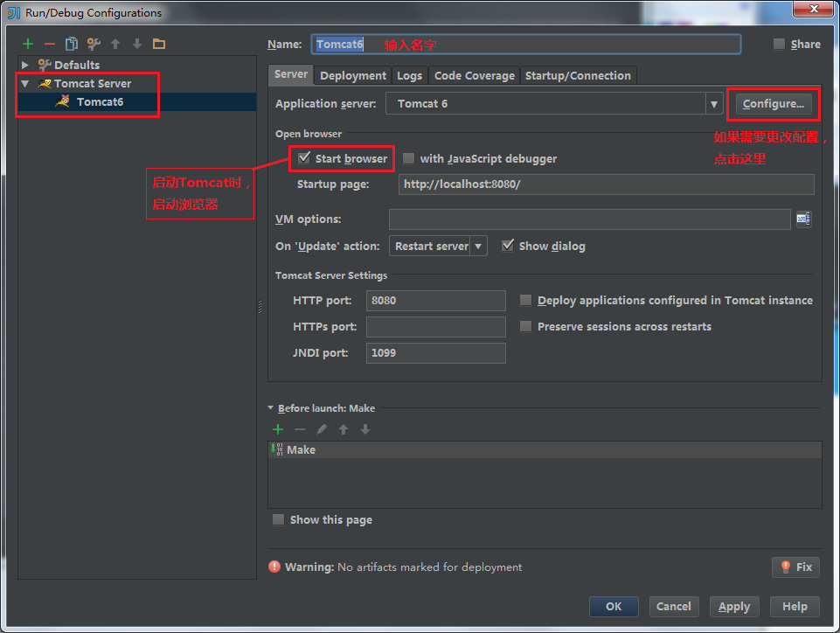Click HTTP port field

[x=435, y=300]
